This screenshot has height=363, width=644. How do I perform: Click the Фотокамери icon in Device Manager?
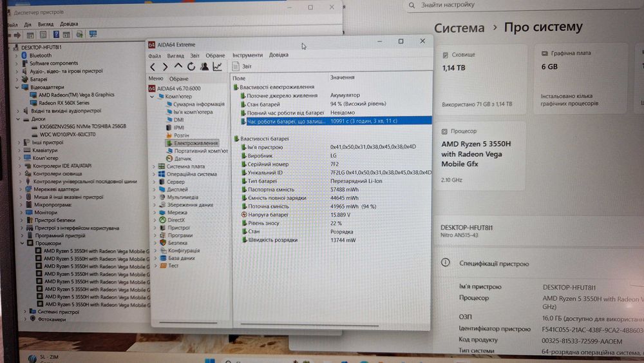(x=33, y=319)
